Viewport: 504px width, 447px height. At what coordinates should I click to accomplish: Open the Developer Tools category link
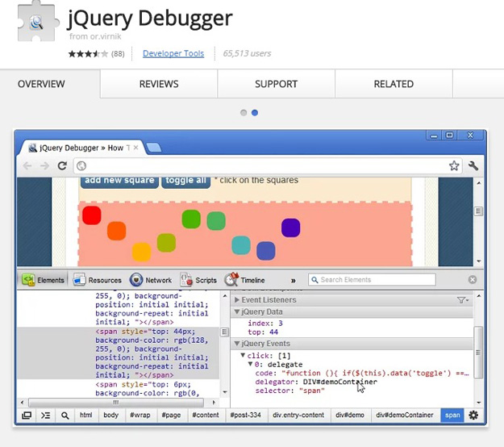point(173,54)
